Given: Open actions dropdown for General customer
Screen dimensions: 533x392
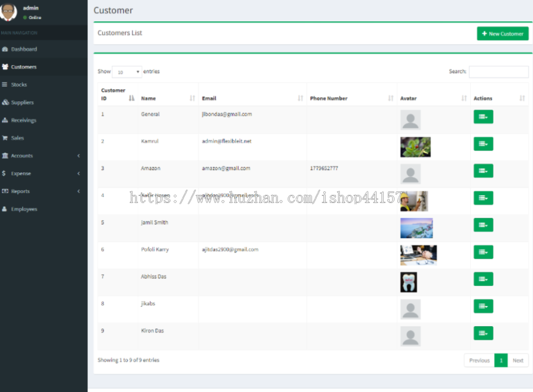Looking at the screenshot, I should [x=483, y=117].
